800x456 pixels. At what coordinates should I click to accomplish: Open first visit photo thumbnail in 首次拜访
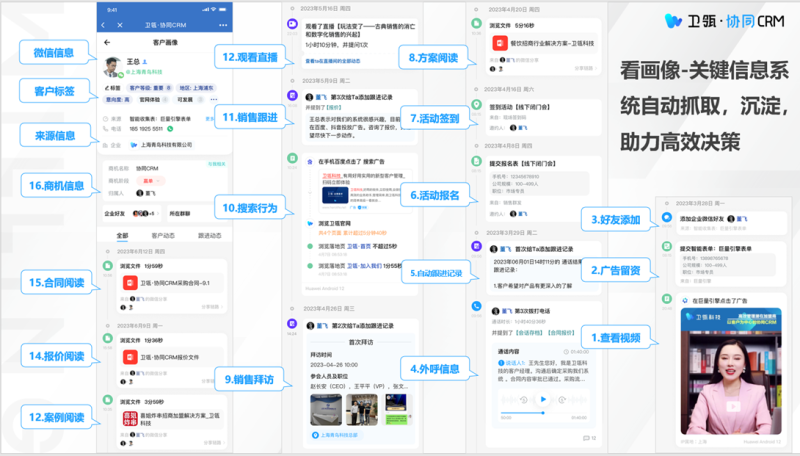point(325,410)
